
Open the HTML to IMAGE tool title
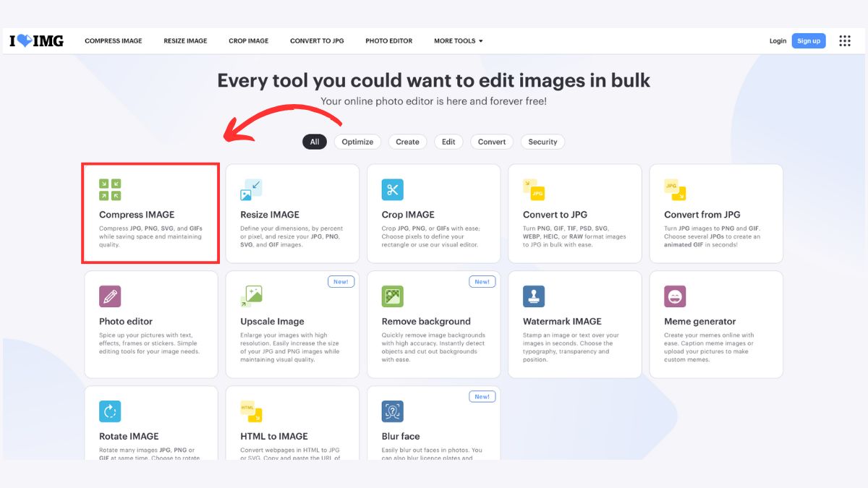click(x=274, y=437)
